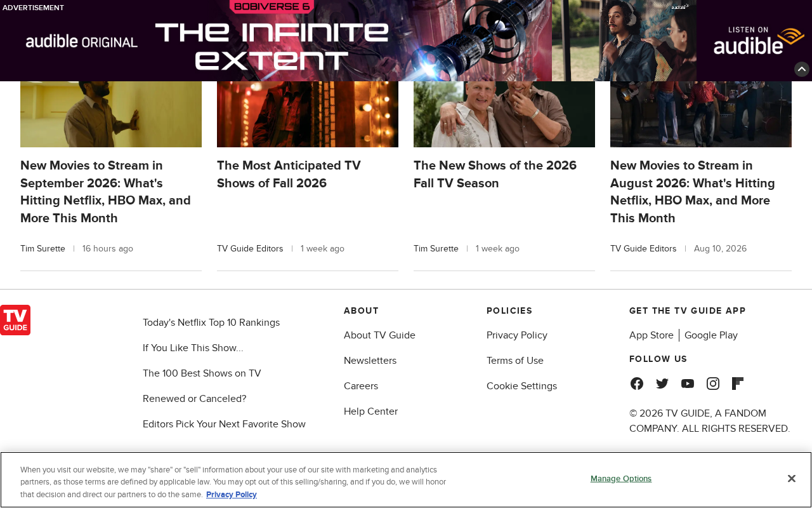Click the copyright 2026 TV Guide notice
The image size is (812, 508).
pos(709,421)
